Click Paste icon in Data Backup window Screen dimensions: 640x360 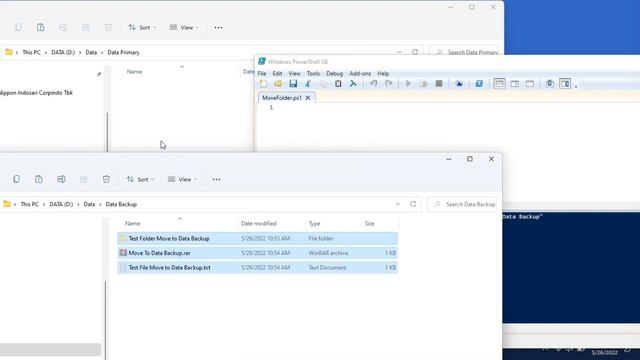click(x=39, y=179)
